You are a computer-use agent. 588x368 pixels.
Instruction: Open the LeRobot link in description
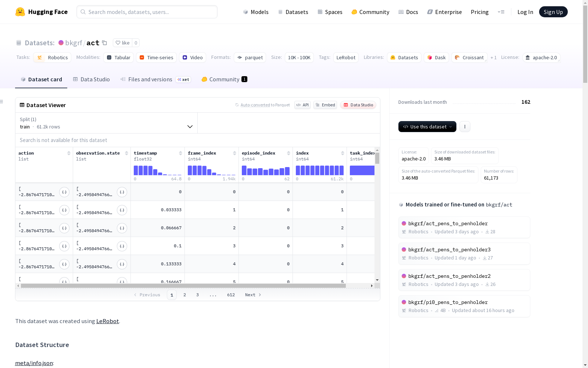tap(107, 321)
